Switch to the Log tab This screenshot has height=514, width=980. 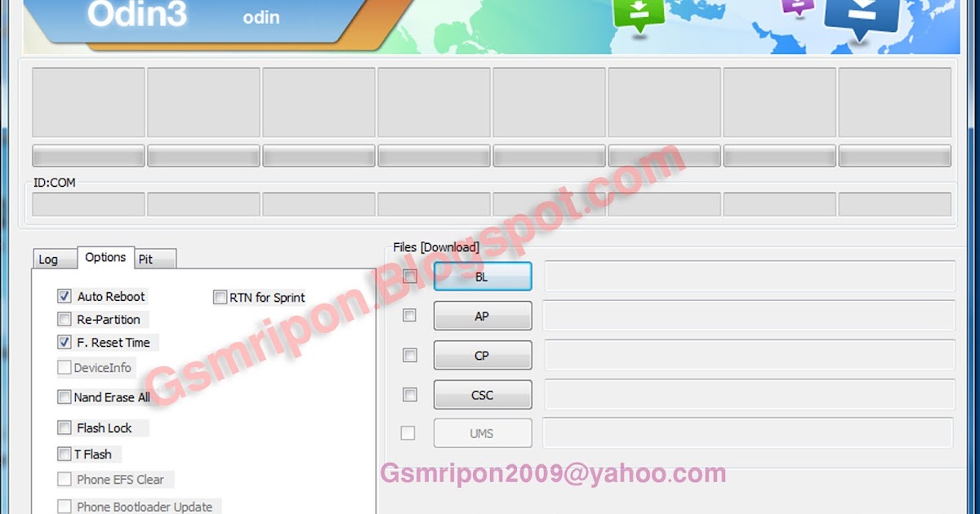tap(51, 259)
